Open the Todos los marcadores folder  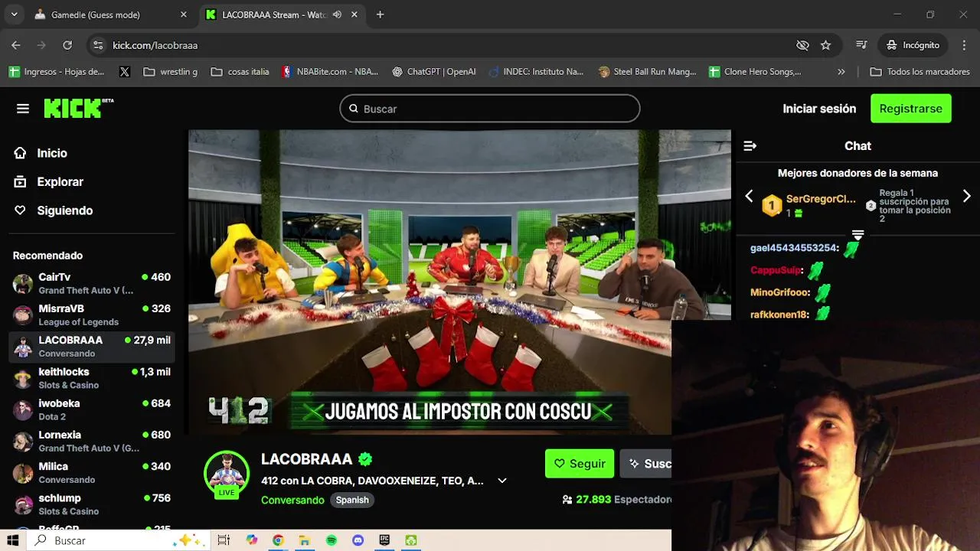[920, 72]
